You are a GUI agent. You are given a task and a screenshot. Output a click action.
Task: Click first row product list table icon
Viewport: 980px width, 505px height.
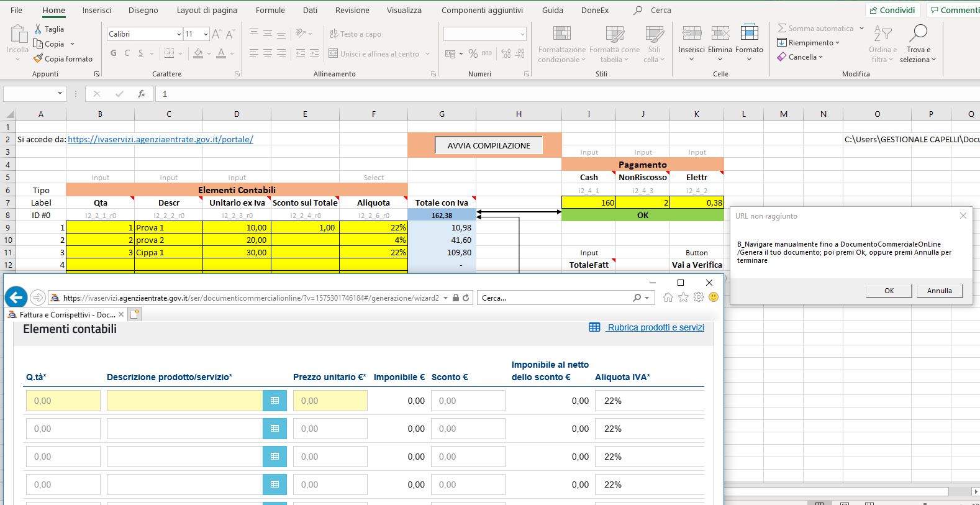pyautogui.click(x=274, y=401)
